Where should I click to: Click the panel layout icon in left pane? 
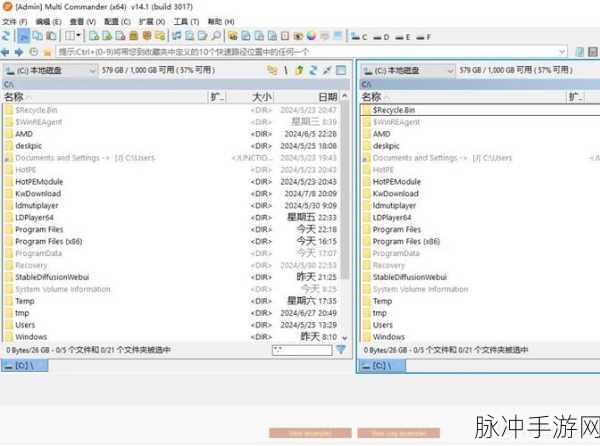(x=341, y=70)
